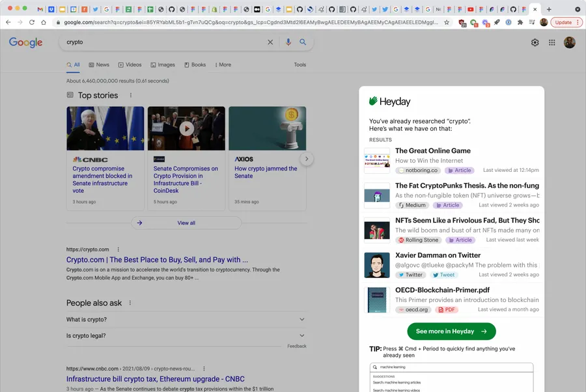Click the Feedback link
The width and height of the screenshot is (586, 392).
pos(297,346)
